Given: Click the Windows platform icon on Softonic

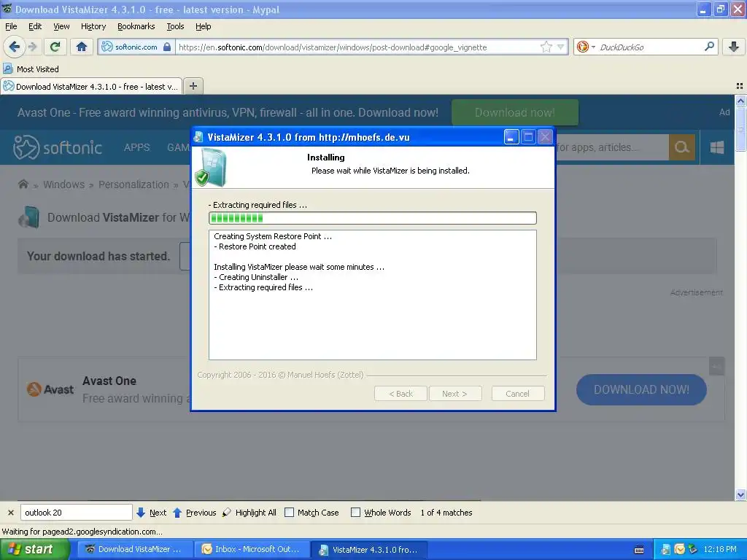Looking at the screenshot, I should coord(717,147).
